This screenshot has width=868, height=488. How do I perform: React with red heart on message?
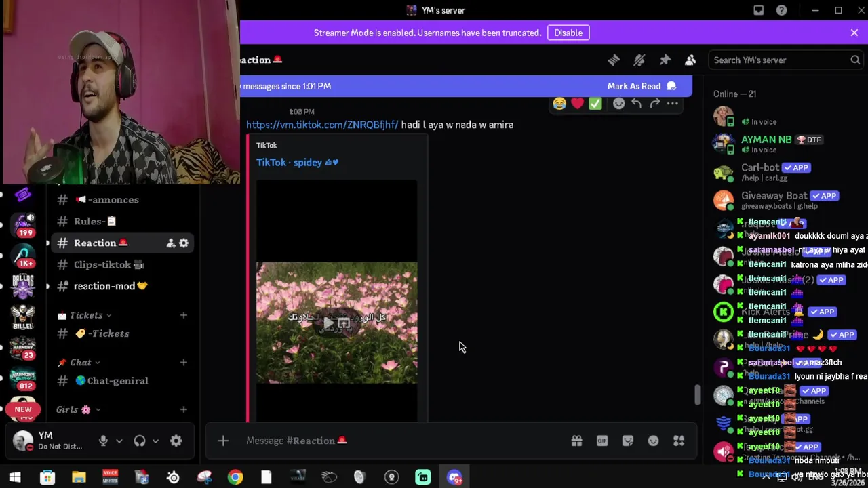577,103
